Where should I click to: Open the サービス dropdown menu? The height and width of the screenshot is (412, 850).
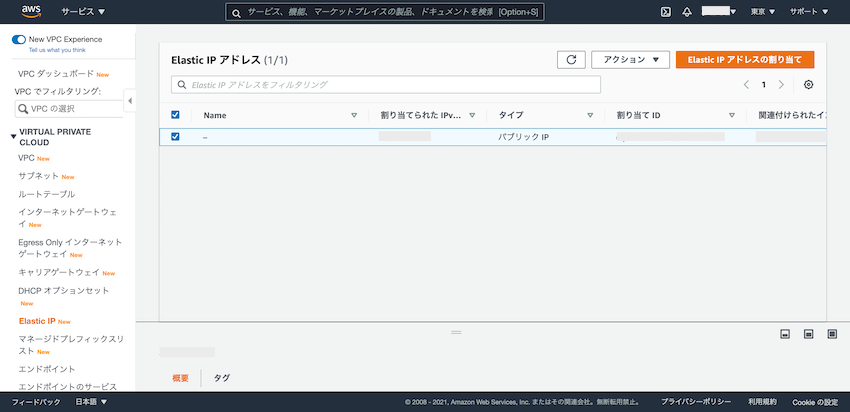point(83,12)
